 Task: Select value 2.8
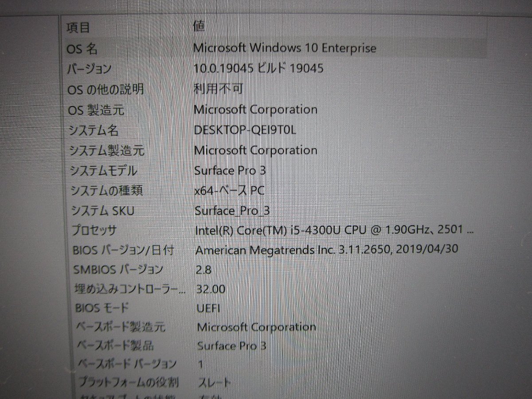203,269
